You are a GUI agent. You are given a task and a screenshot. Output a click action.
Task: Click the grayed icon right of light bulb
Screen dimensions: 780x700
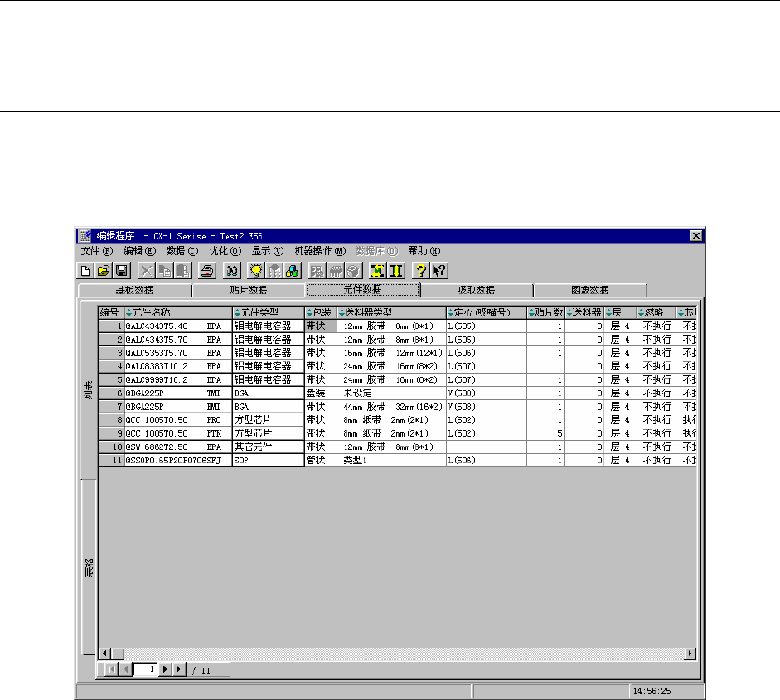(274, 271)
